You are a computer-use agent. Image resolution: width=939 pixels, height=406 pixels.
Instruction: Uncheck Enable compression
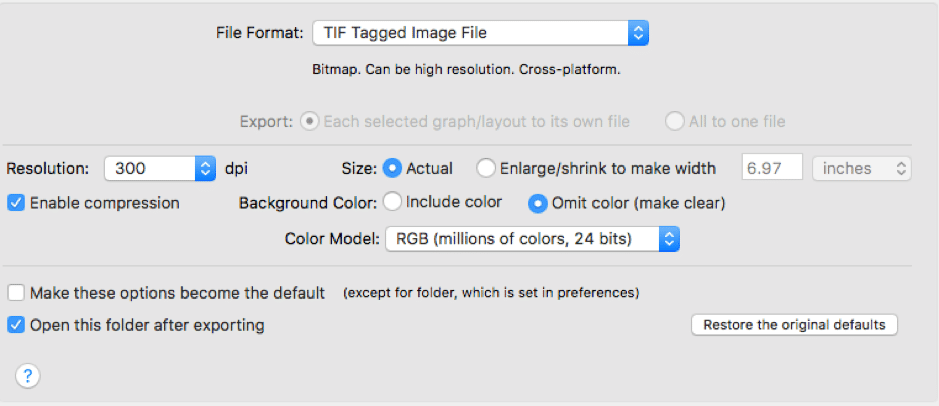point(16,203)
